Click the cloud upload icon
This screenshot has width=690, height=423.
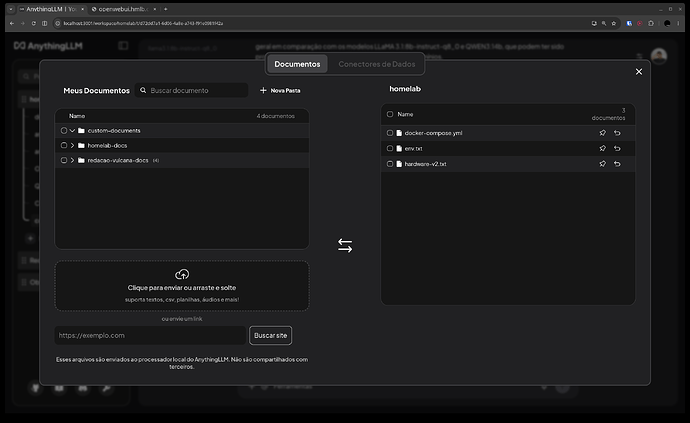(182, 274)
